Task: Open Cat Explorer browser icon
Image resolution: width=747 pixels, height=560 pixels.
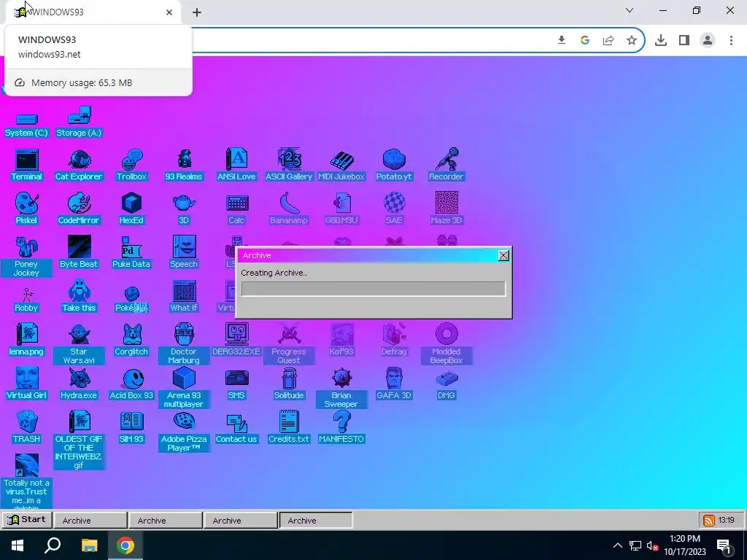Action: click(x=79, y=166)
